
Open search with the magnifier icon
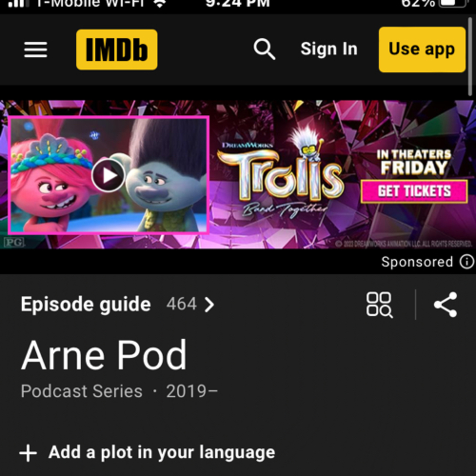[x=264, y=49]
